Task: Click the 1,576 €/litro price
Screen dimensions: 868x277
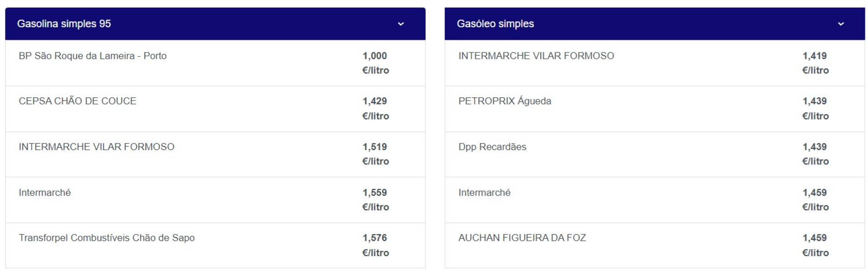Action: tap(375, 245)
